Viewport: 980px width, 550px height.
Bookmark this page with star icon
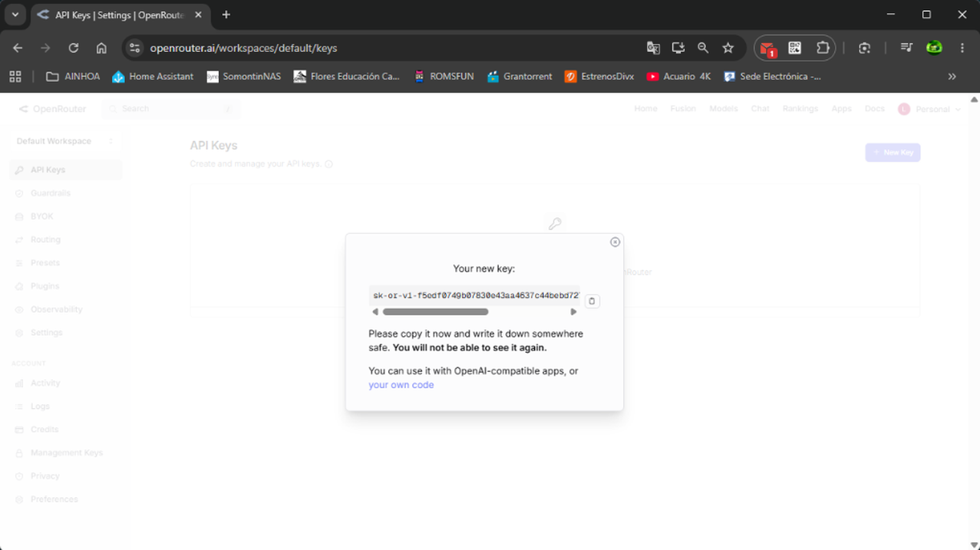click(728, 48)
